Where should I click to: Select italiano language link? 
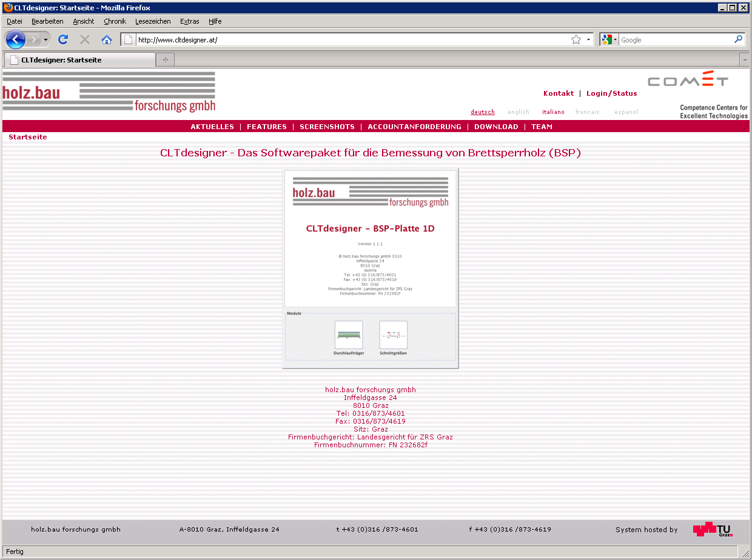(x=553, y=112)
